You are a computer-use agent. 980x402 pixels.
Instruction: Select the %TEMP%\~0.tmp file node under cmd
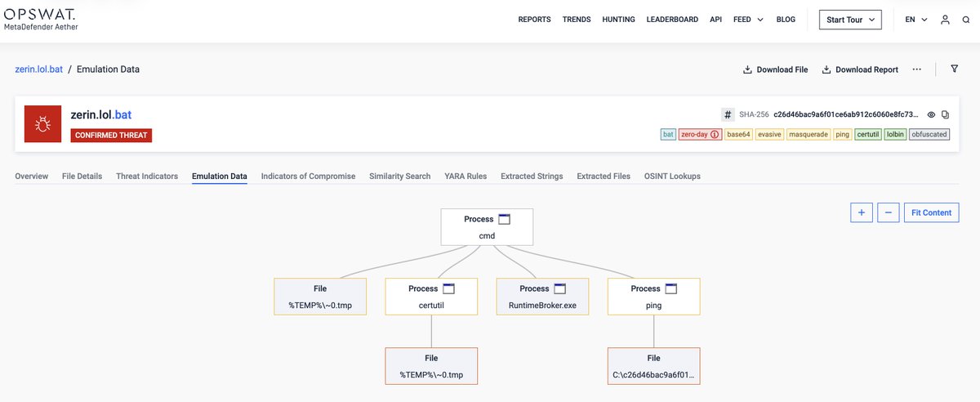pos(319,297)
